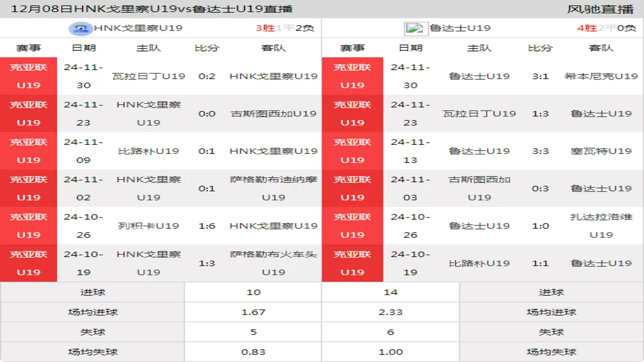Click the 1:6 match score
The width and height of the screenshot is (644, 362).
(x=207, y=226)
